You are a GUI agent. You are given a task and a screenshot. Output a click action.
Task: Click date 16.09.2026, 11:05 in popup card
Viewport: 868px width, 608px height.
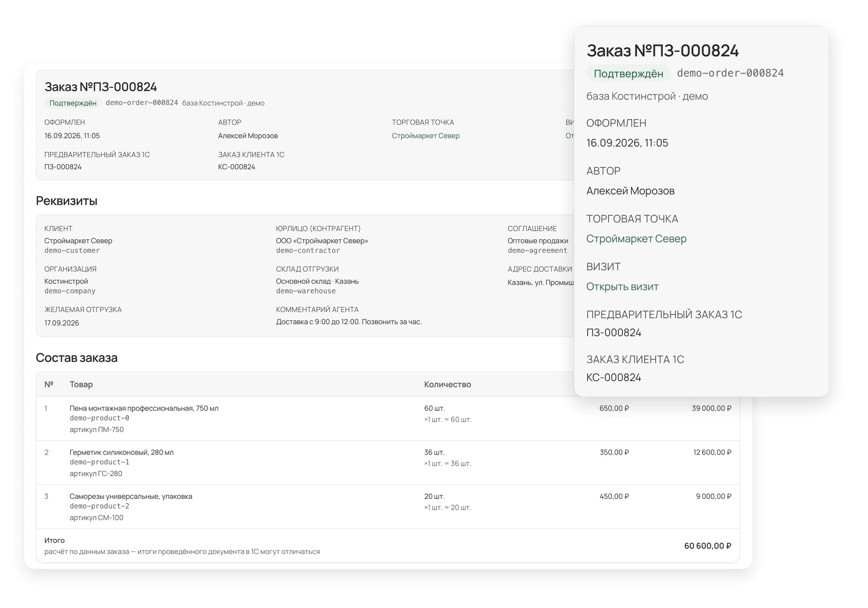[x=627, y=143]
